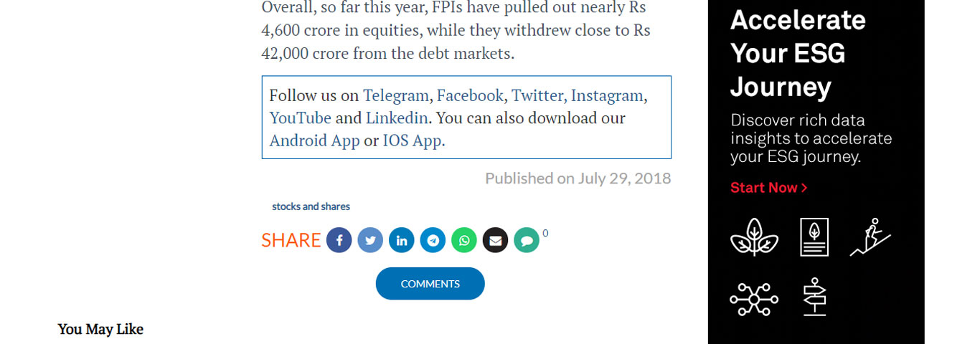The width and height of the screenshot is (980, 344).
Task: Click the network nodes icon in ad
Action: click(754, 297)
